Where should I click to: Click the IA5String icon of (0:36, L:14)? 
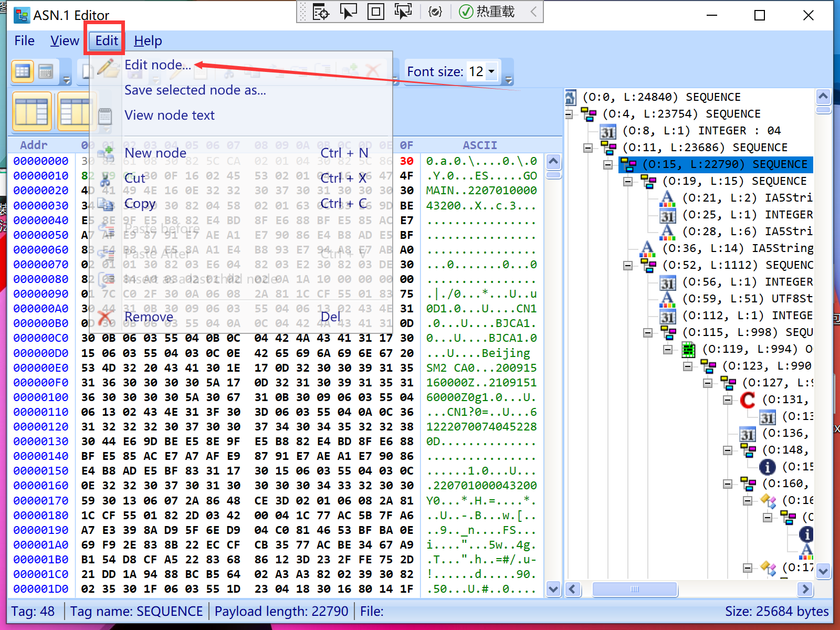tap(647, 248)
